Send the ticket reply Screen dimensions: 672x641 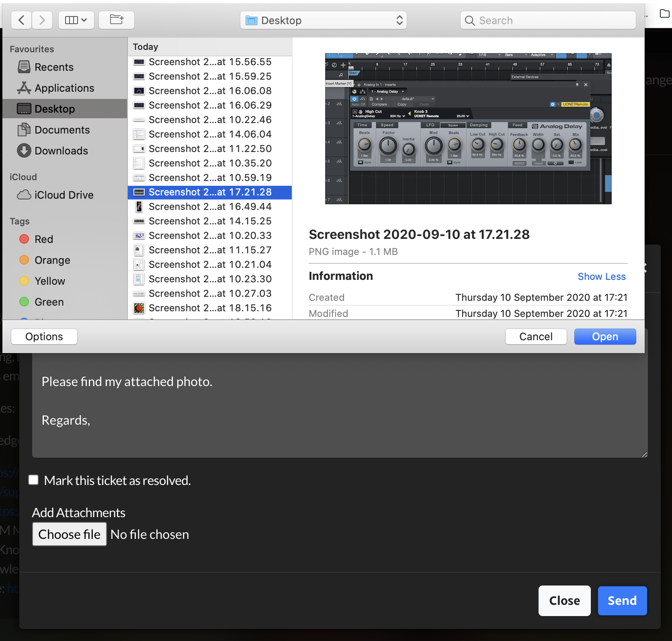[622, 601]
